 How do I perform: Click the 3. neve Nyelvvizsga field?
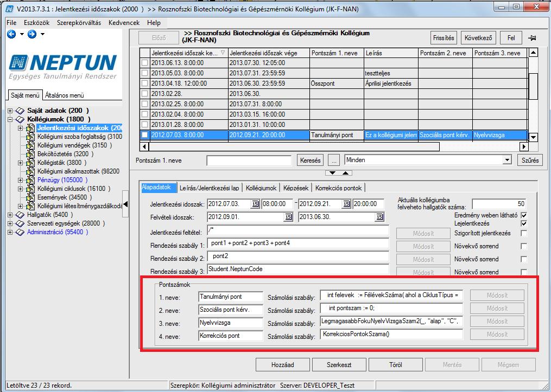click(x=231, y=323)
